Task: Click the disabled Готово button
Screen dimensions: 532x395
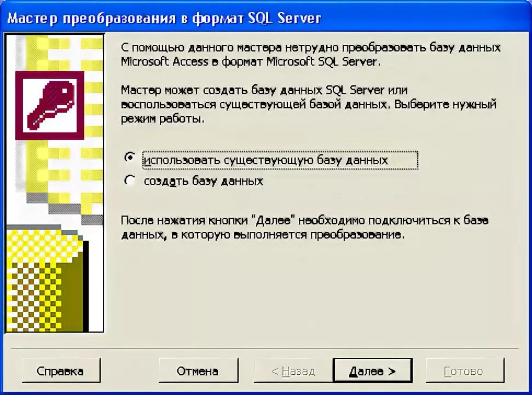Action: pos(465,370)
